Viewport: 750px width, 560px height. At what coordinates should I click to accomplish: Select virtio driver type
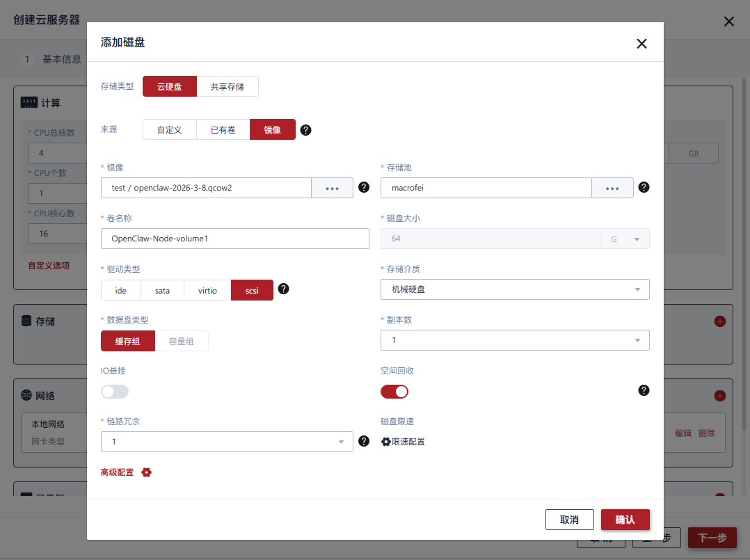point(207,290)
